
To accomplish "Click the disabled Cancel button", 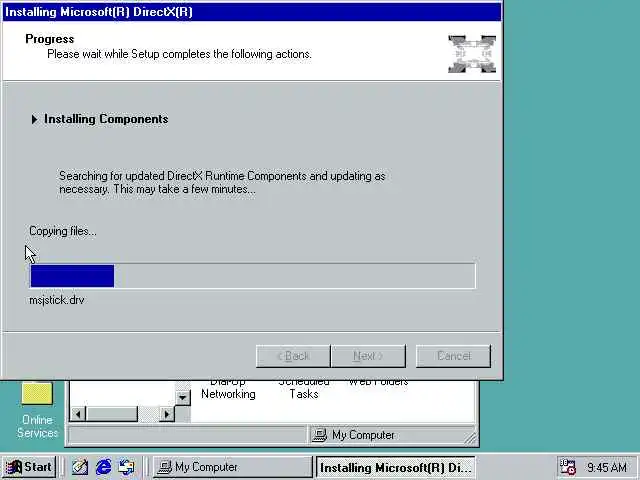I will tap(453, 356).
